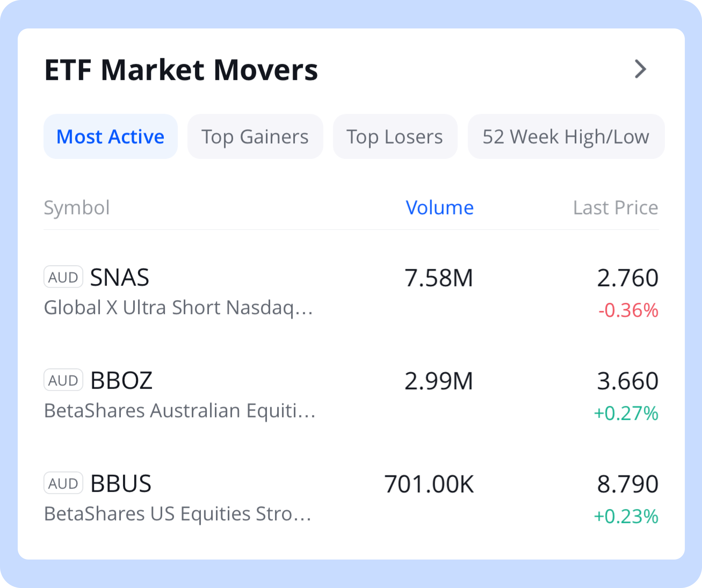Click AUD badge next to SNAS

63,277
